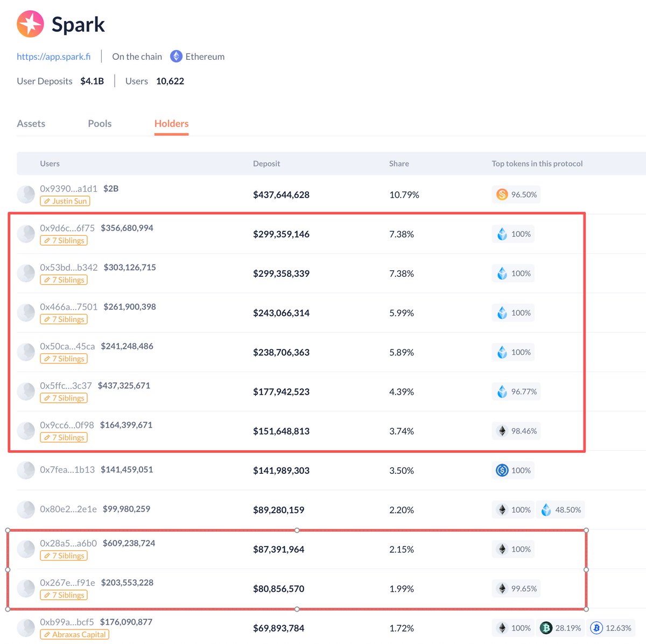Open address 0x9390...a1d1
The width and height of the screenshot is (646, 644).
pyautogui.click(x=68, y=188)
